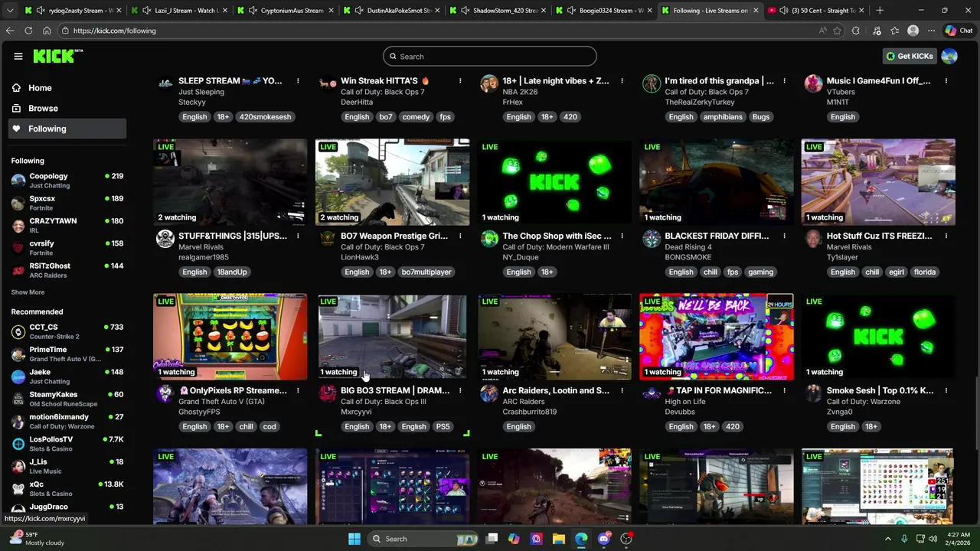Open the hamburger menu next to Kick logo
Screen dimensions: 980x551
[18, 56]
